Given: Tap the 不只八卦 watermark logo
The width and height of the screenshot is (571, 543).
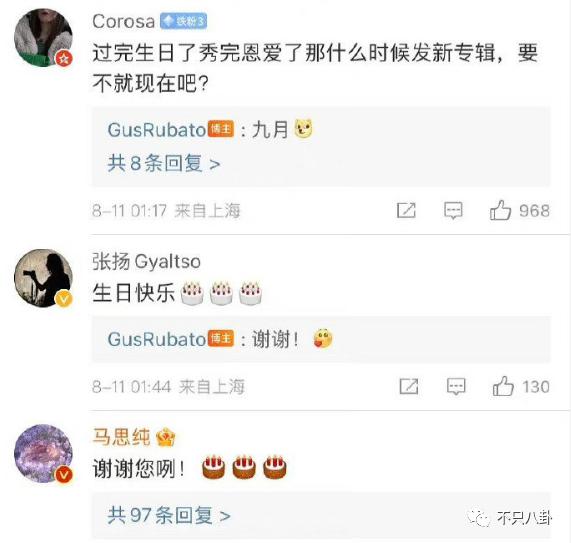Looking at the screenshot, I should (x=510, y=518).
